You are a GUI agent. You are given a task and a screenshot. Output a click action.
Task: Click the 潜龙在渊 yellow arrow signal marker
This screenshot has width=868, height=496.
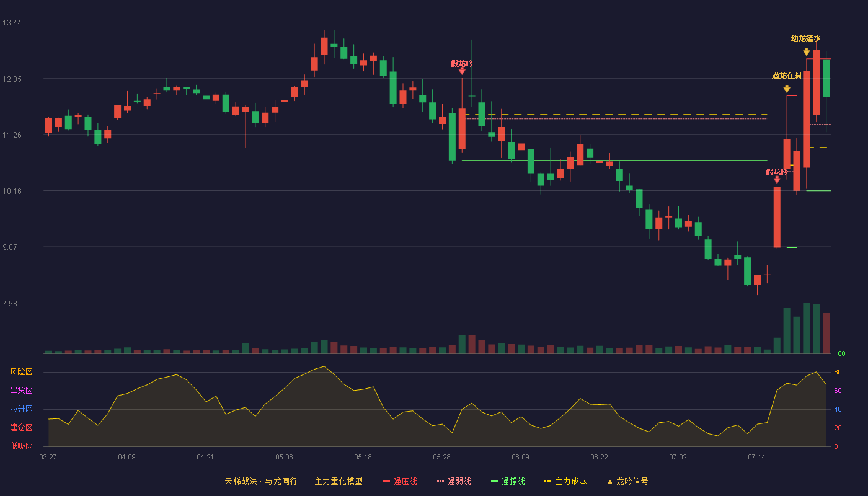coord(787,89)
